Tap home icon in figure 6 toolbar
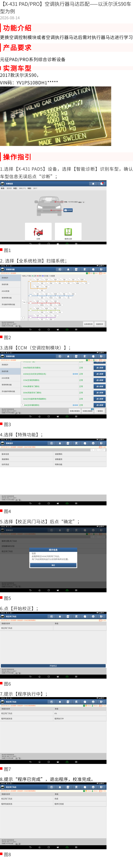 point(60,617)
